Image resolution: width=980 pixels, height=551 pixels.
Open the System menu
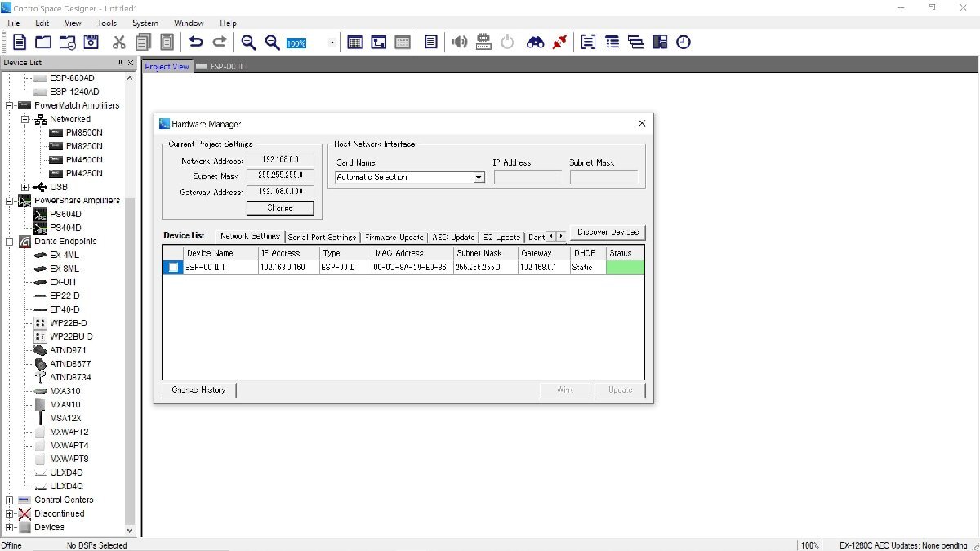pyautogui.click(x=145, y=24)
